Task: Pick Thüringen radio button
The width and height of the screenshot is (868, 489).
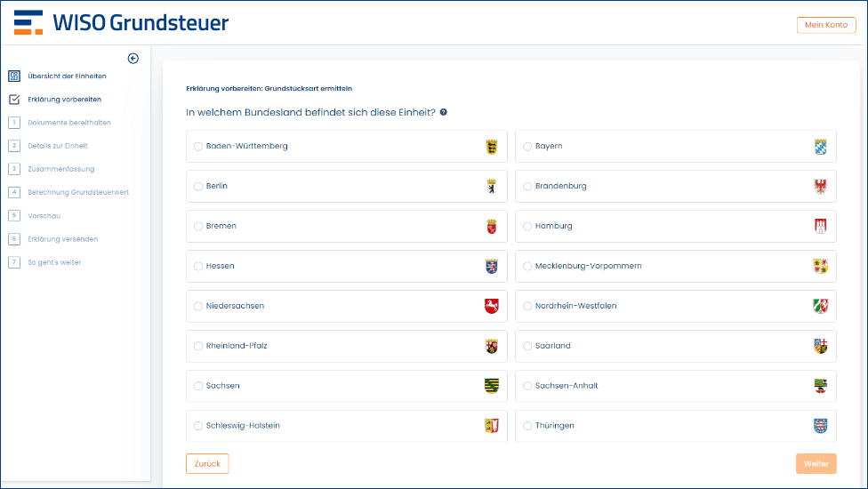Action: [x=527, y=426]
